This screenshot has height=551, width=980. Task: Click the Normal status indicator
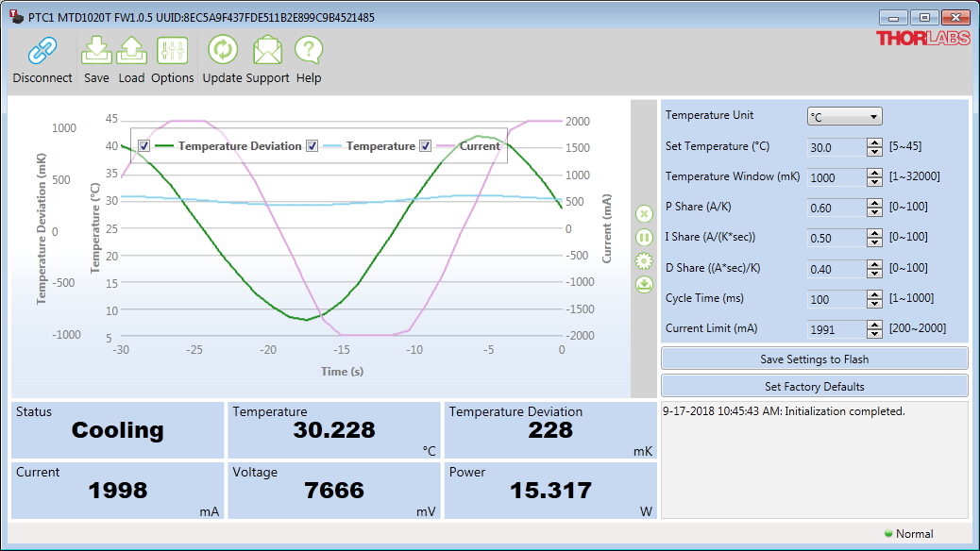pyautogui.click(x=909, y=533)
